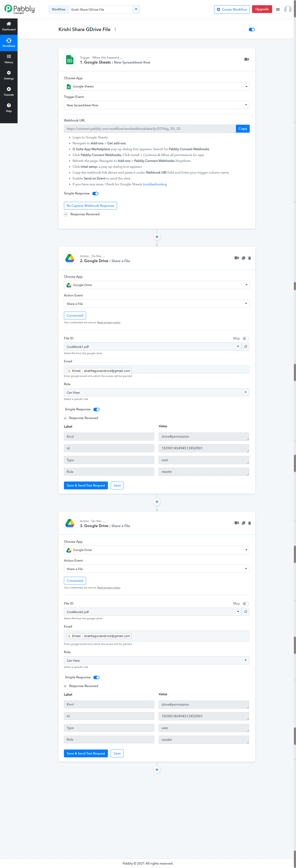
Task: Click the Google Drive icon of step 3
Action: click(x=70, y=523)
